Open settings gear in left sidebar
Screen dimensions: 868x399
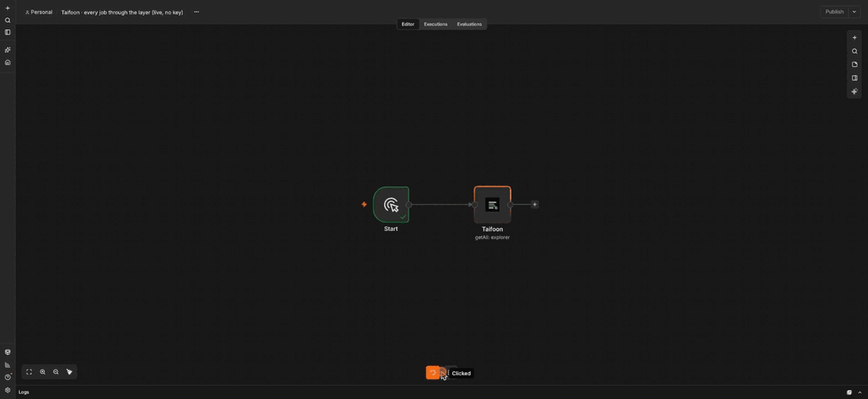[x=8, y=390]
